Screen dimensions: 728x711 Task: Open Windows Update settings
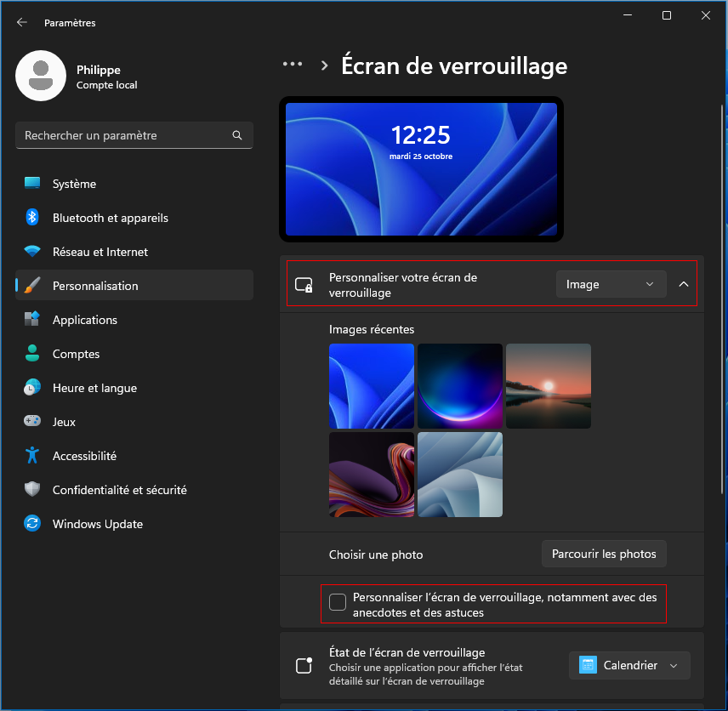tap(134, 523)
